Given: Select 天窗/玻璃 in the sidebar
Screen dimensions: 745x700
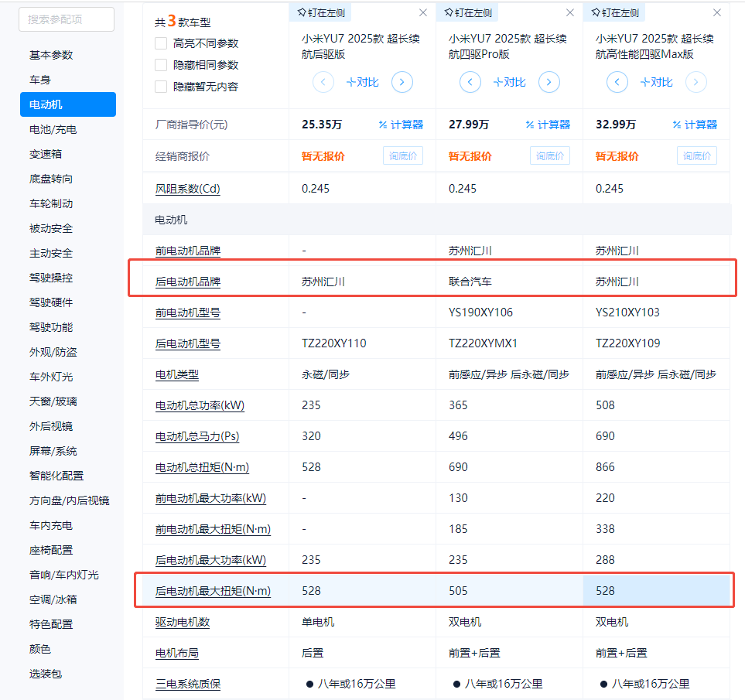Looking at the screenshot, I should (53, 401).
